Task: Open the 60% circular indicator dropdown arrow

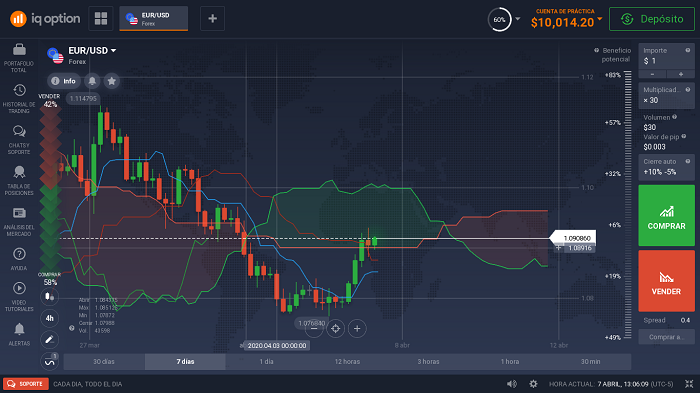Action: tap(518, 19)
